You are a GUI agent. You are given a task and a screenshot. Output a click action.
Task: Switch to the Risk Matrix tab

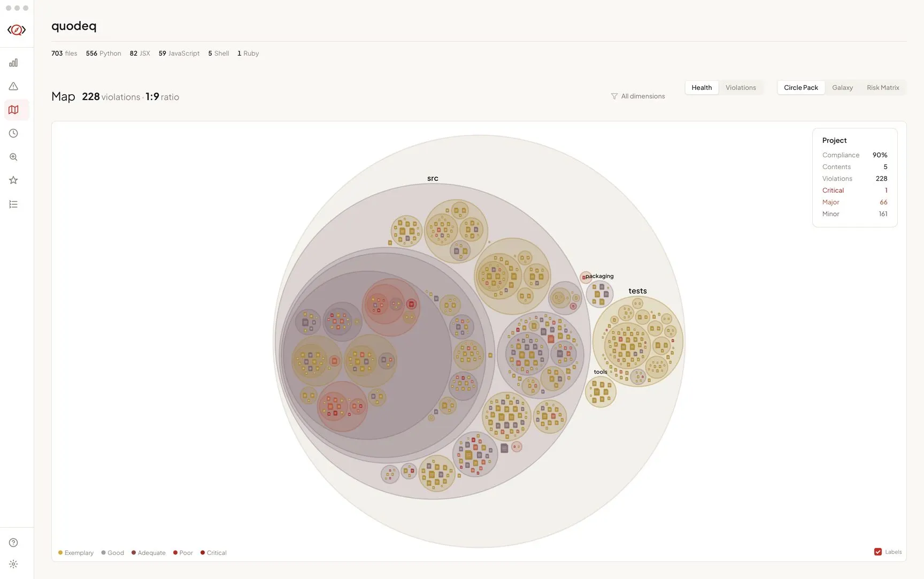tap(882, 88)
